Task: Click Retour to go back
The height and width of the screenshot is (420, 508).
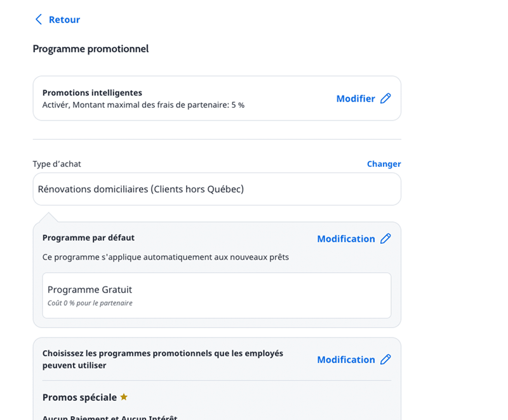Action: 62,20
